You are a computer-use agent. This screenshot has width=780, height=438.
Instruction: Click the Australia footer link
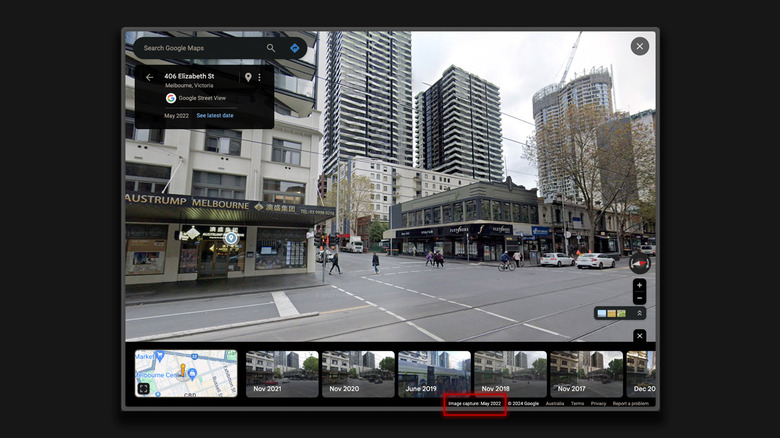pyautogui.click(x=555, y=404)
